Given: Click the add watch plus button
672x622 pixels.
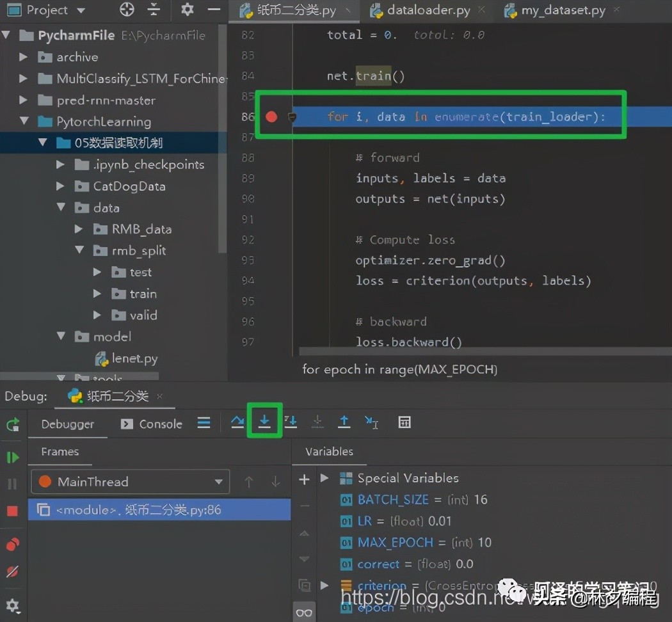Looking at the screenshot, I should click(305, 479).
